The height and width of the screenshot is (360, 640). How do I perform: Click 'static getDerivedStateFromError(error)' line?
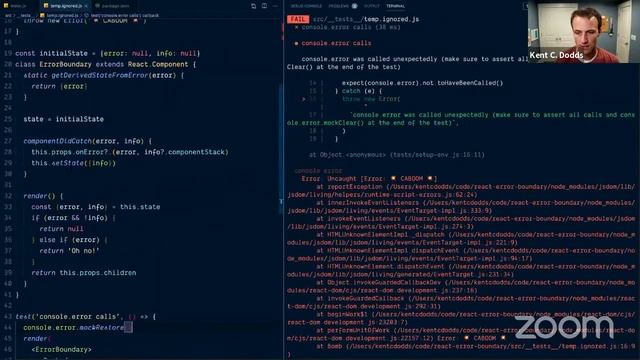[x=104, y=76]
